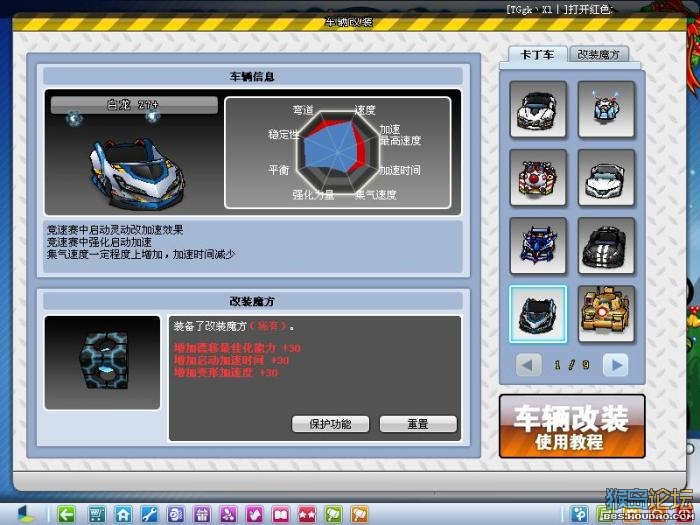Click the 保护功能 button
700x525 pixels.
click(330, 424)
